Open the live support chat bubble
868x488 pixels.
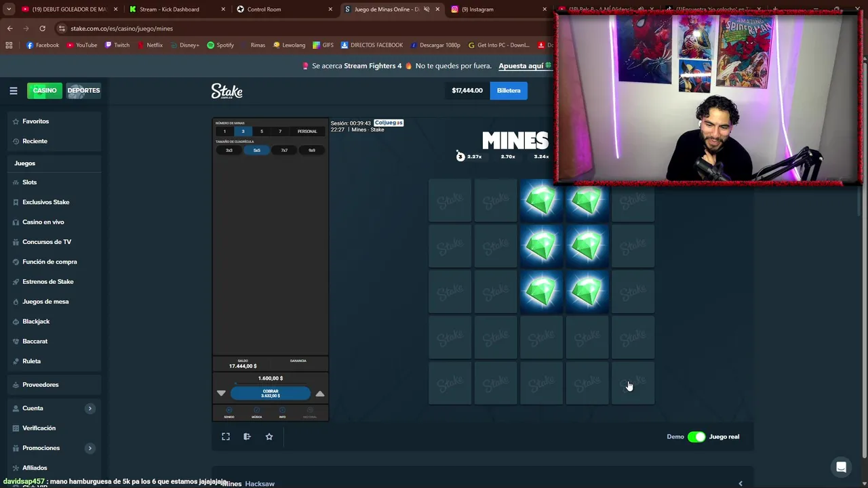click(841, 467)
